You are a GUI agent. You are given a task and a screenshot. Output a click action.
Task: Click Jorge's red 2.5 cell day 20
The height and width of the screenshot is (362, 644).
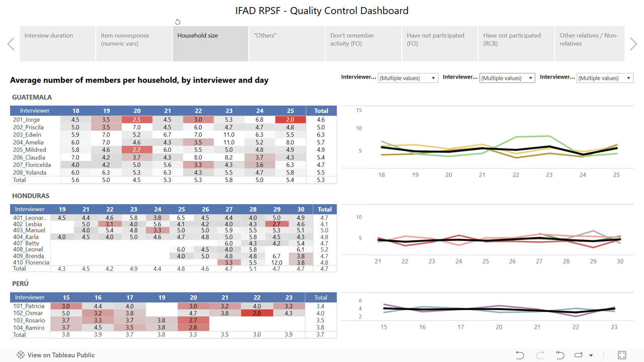tap(137, 120)
